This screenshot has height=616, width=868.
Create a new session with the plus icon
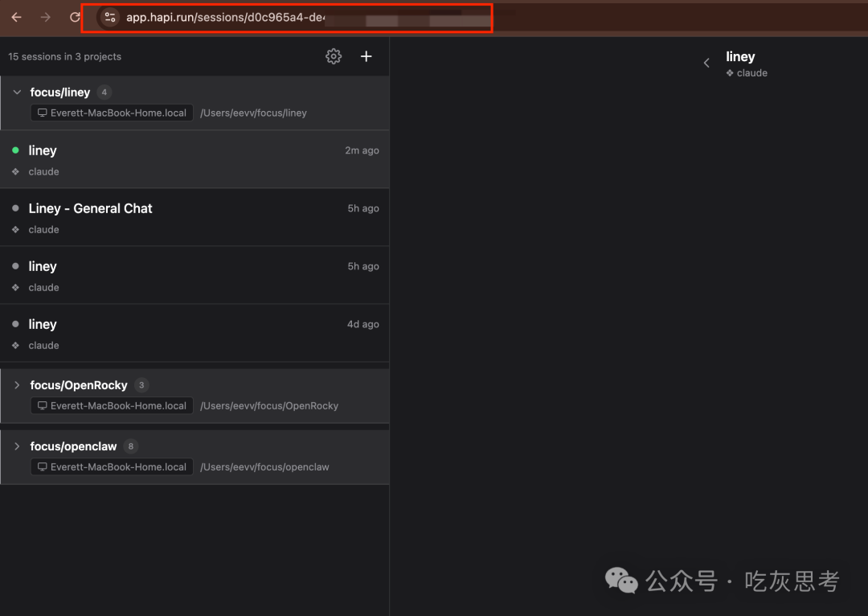pyautogui.click(x=366, y=56)
